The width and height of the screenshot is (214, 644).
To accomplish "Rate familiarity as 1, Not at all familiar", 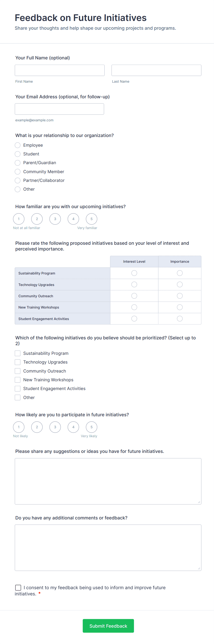I will (19, 219).
